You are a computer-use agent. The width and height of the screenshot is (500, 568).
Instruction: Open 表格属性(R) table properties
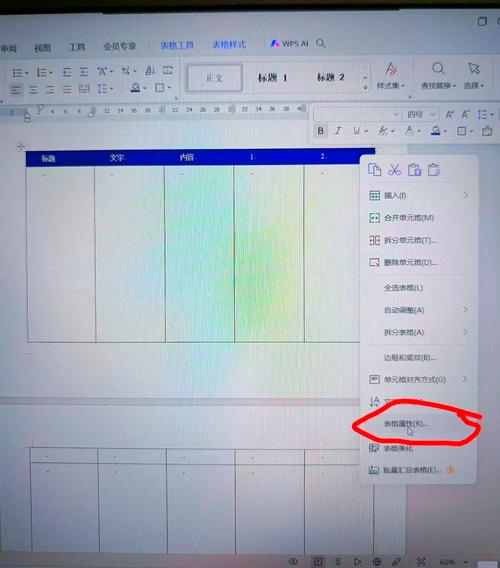pos(418,423)
